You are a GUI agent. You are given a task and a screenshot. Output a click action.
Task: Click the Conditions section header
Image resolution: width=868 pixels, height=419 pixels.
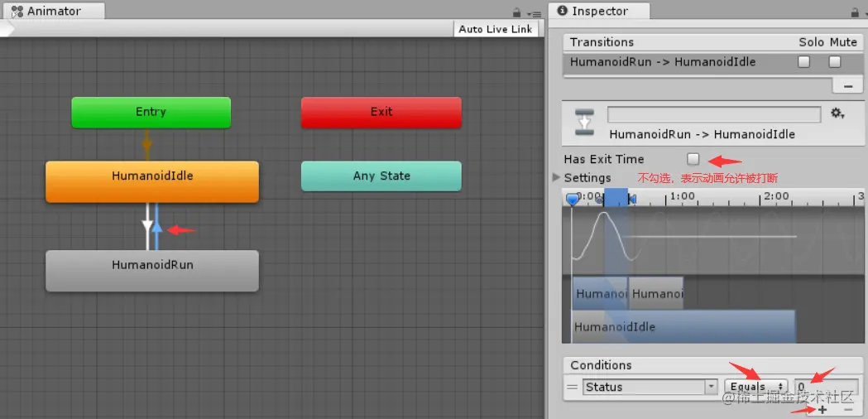tap(712, 365)
